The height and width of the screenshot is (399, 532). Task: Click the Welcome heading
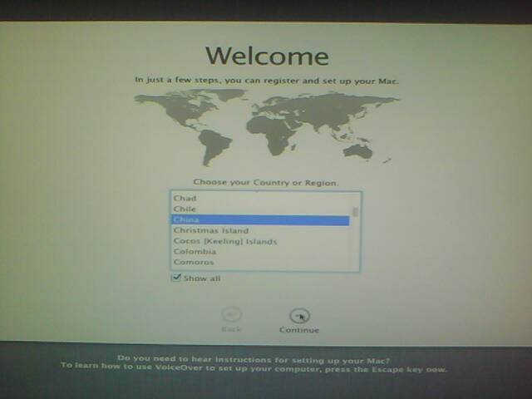tap(267, 57)
